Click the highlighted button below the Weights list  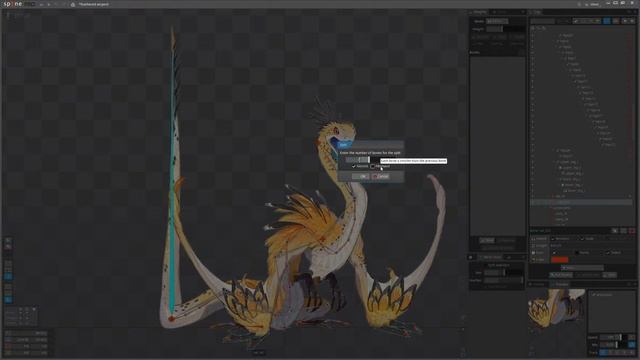tap(487, 240)
